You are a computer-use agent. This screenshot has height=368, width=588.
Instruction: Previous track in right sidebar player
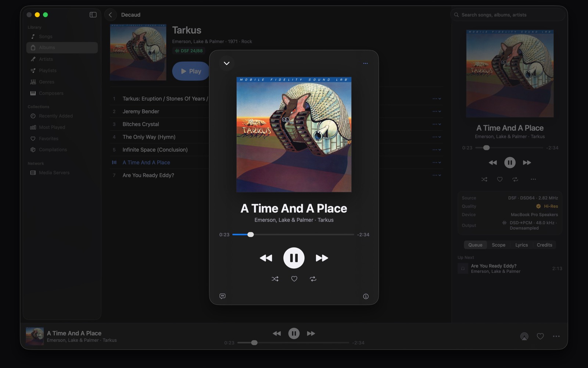[493, 163]
